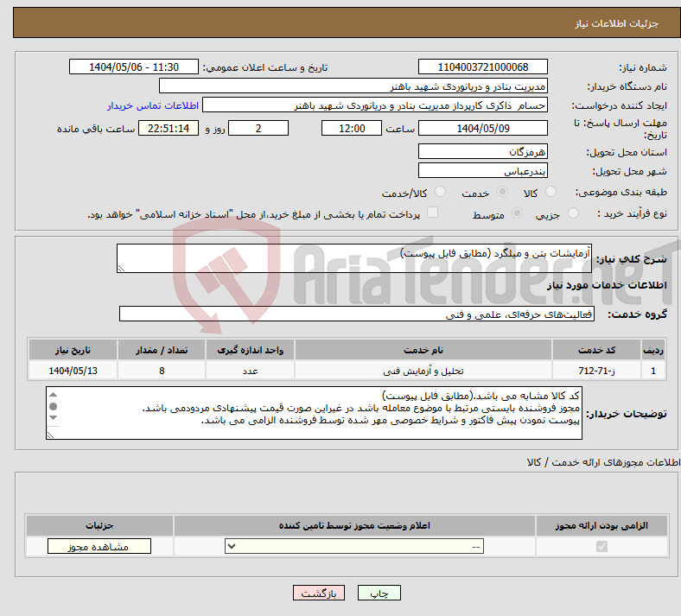Click the مشاهده مجوز button
This screenshot has height=616, width=681.
[x=99, y=546]
